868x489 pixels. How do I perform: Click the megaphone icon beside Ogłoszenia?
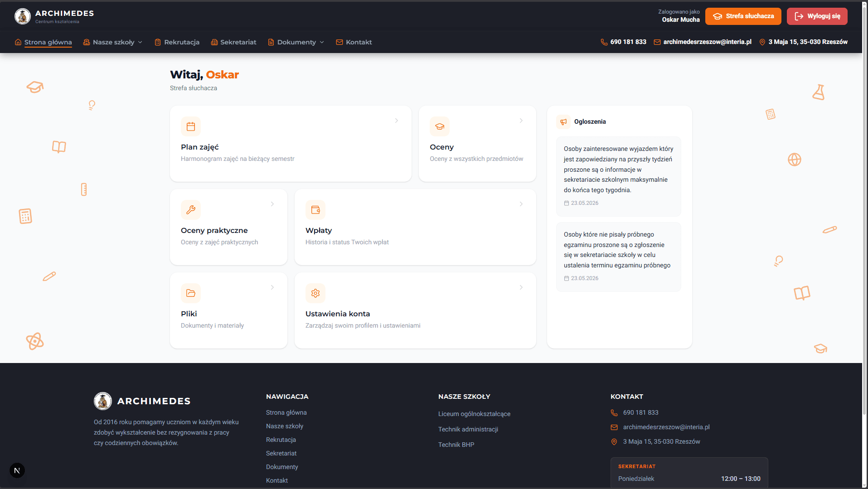[563, 122]
